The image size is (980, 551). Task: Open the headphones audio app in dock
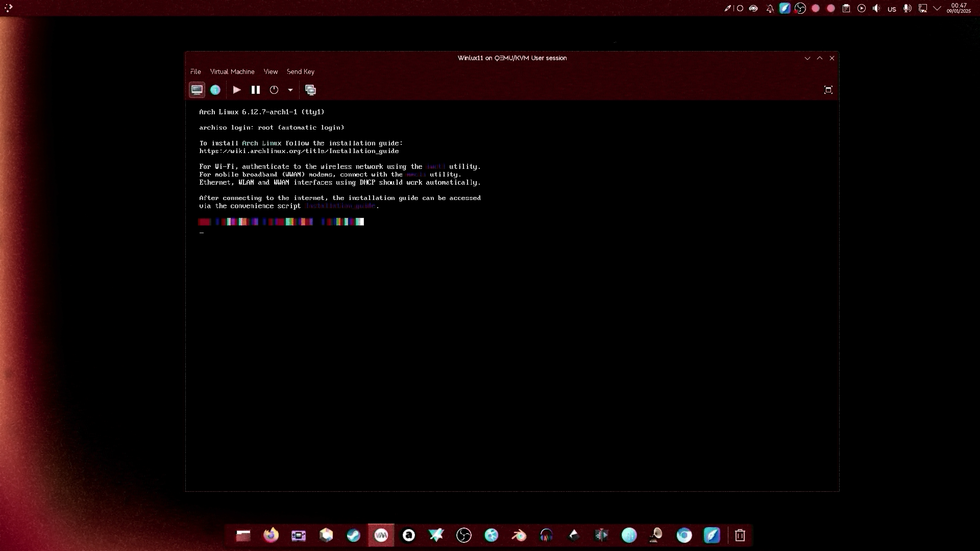547,535
